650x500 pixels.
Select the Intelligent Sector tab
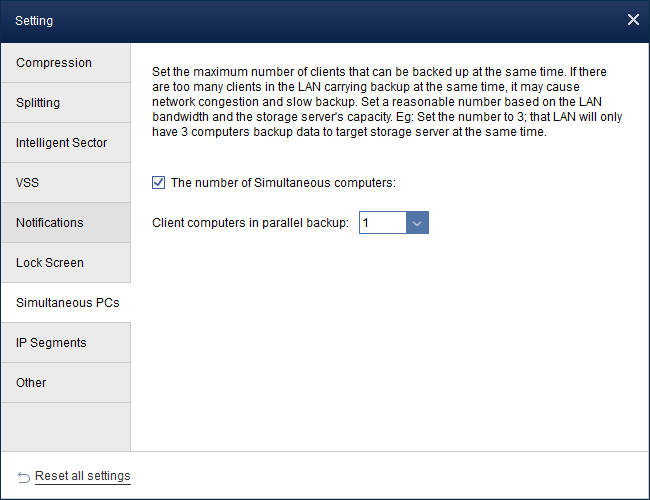coord(65,143)
